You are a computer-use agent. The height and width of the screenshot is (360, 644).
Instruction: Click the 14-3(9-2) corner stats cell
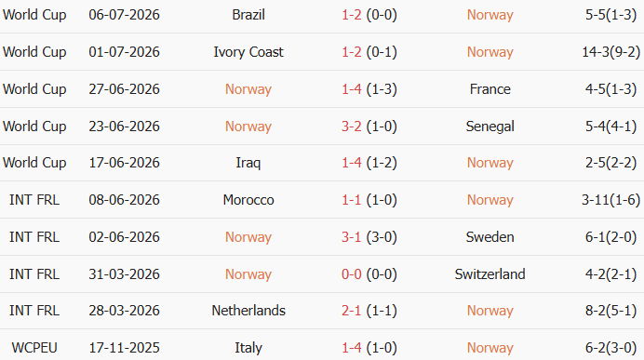[x=611, y=52]
